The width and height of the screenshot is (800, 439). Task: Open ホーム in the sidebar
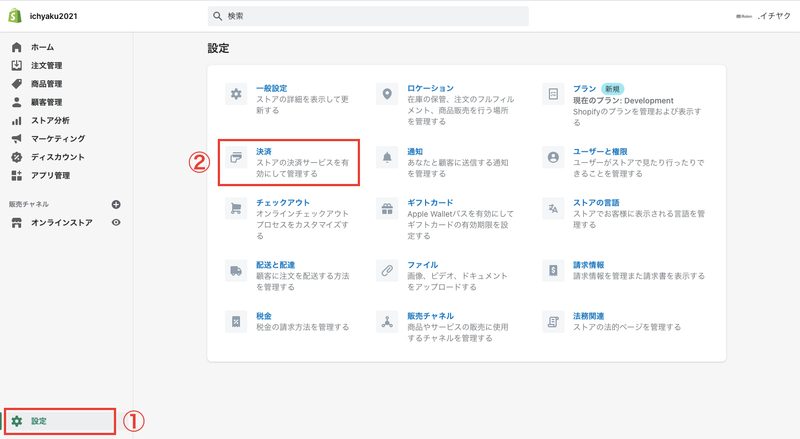(x=42, y=47)
